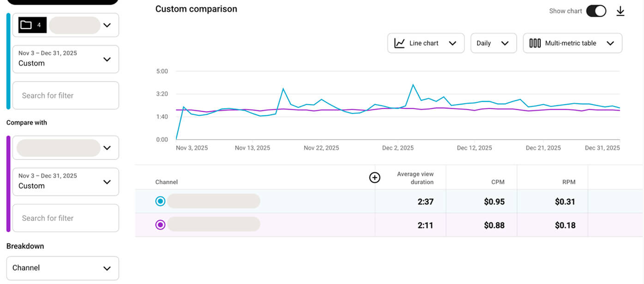
Task: Open the Multi-metric table dropdown
Action: click(x=572, y=43)
